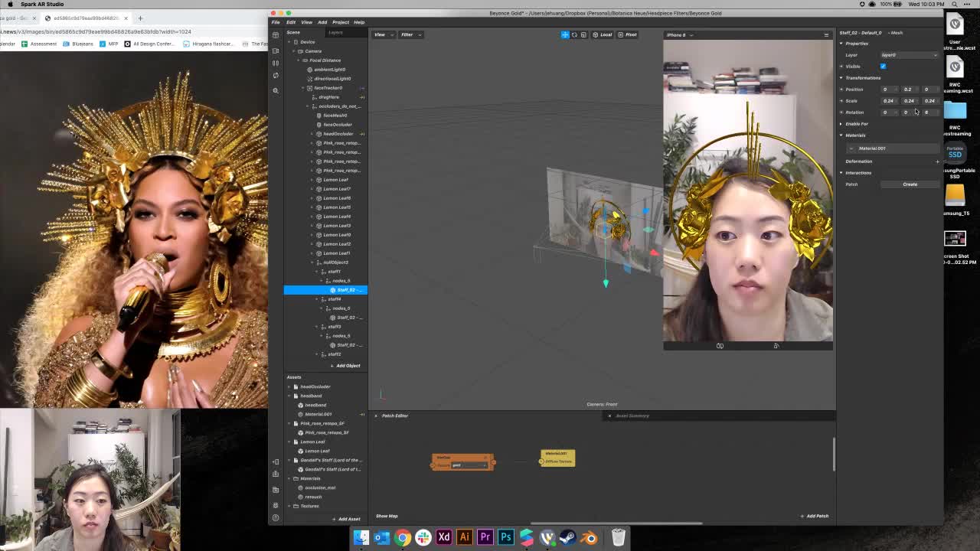
Task: Select the orange texture patch node
Action: point(462,461)
